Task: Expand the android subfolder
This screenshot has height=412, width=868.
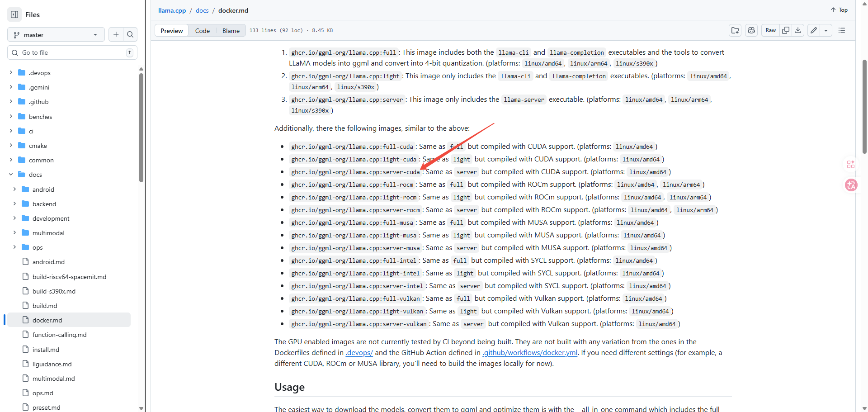Action: click(14, 189)
